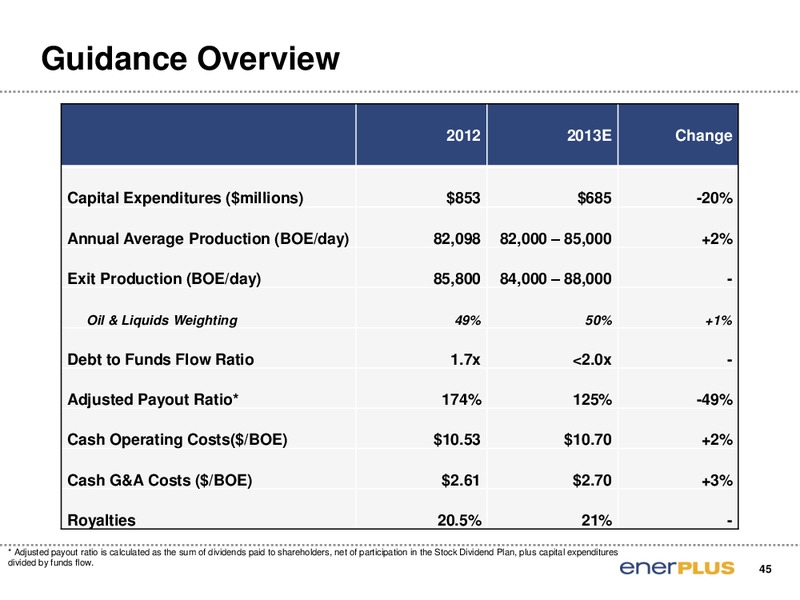The height and width of the screenshot is (600, 800).
Task: Click the '$10.53' operating cost value
Action: tap(457, 440)
